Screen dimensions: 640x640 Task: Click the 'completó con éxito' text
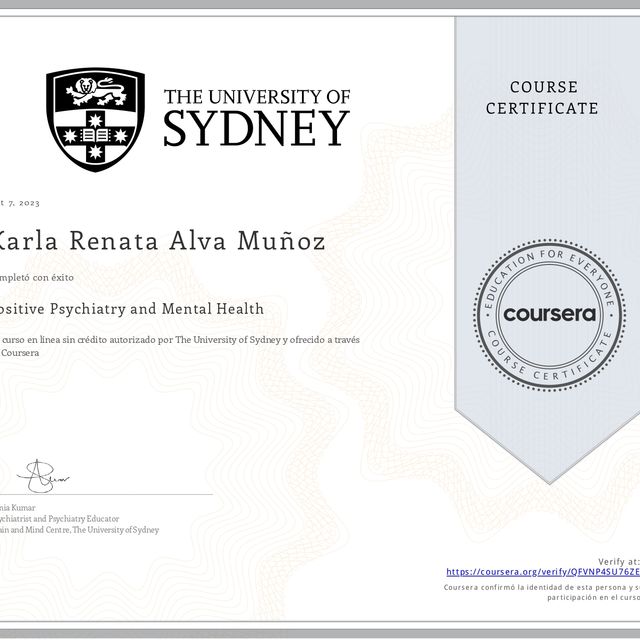tap(37, 278)
